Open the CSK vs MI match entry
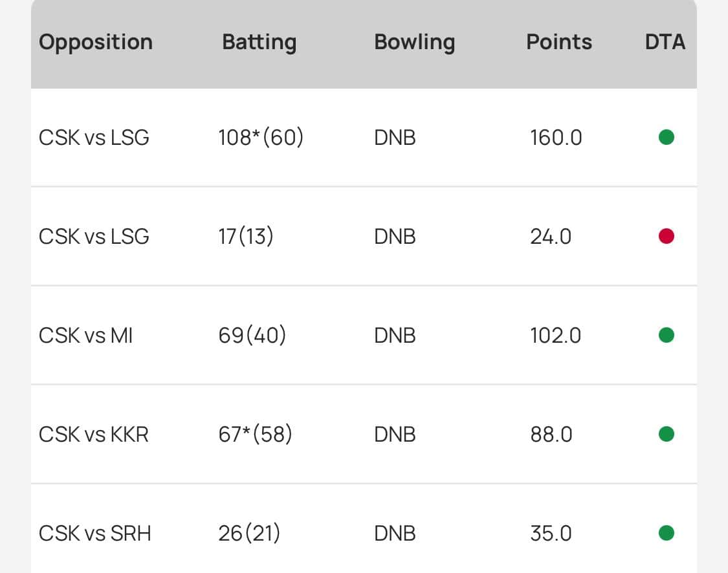 [85, 336]
